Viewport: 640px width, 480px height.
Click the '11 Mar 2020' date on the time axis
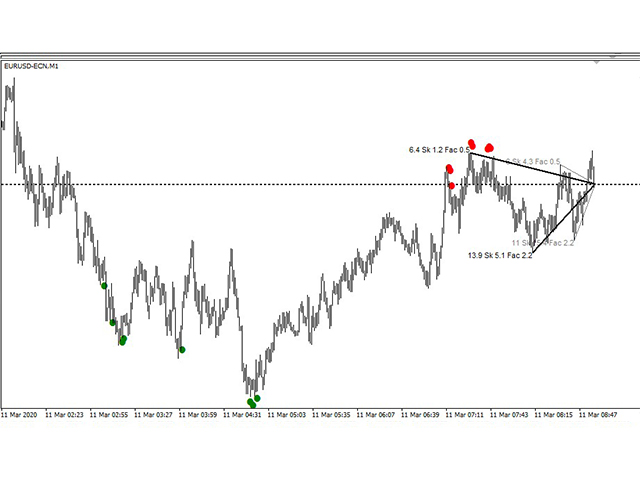22,413
